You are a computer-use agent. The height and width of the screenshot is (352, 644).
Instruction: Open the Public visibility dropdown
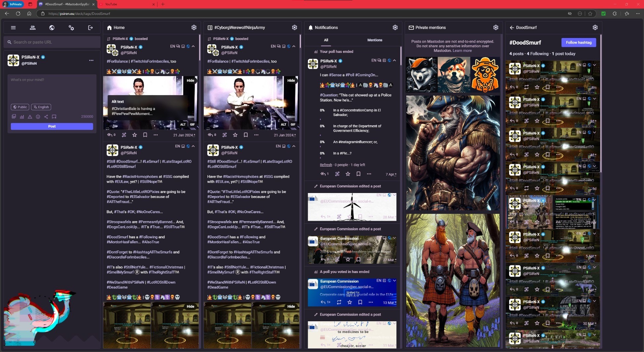[x=20, y=107]
